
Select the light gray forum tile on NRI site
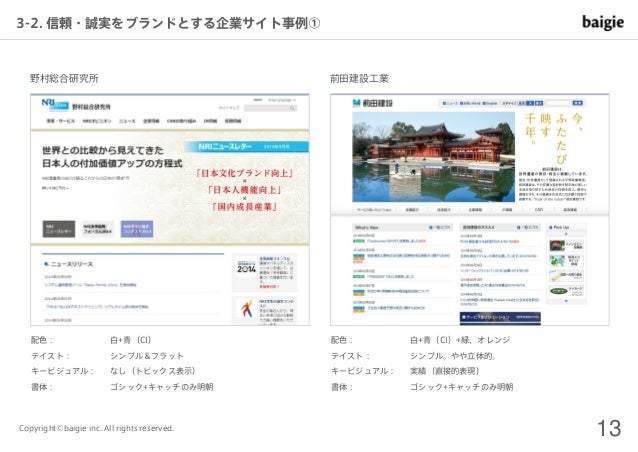pos(98,229)
